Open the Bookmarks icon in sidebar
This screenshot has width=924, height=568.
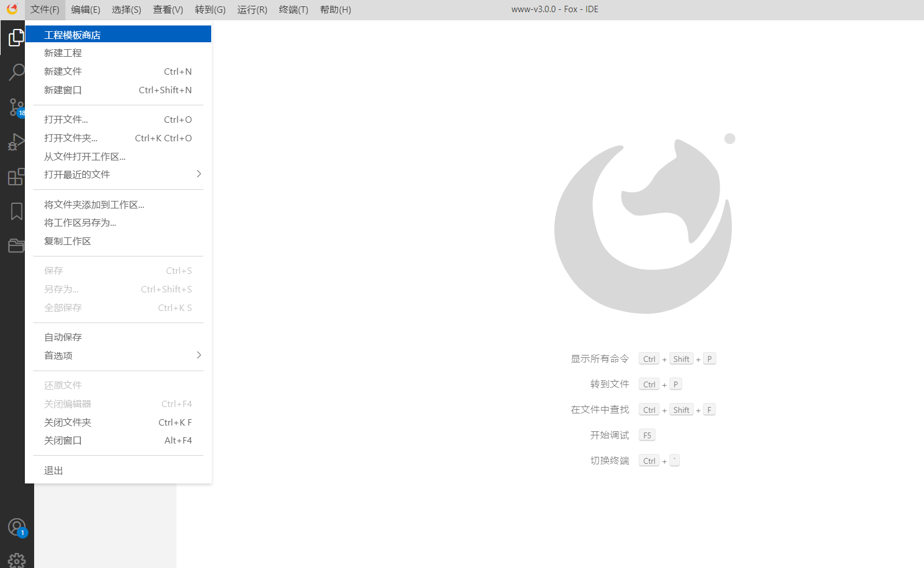pyautogui.click(x=16, y=211)
